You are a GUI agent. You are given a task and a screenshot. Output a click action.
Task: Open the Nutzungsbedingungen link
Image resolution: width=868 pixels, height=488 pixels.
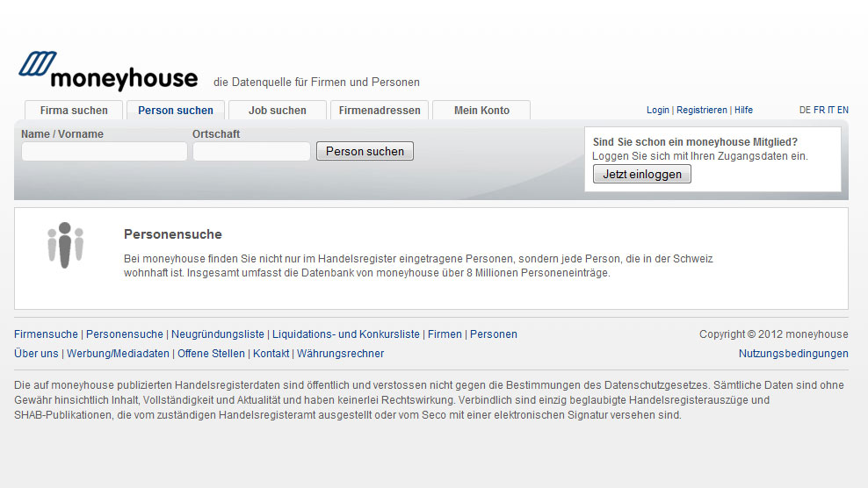coord(793,354)
